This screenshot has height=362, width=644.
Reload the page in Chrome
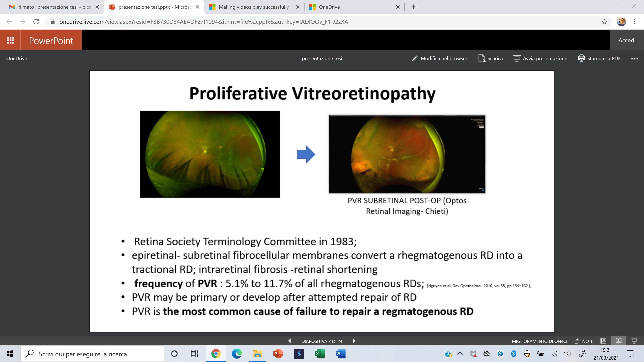click(x=36, y=22)
